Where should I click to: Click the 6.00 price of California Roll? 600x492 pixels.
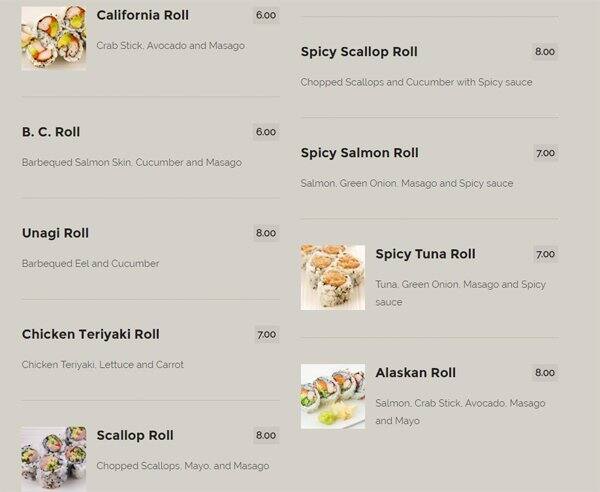(266, 15)
